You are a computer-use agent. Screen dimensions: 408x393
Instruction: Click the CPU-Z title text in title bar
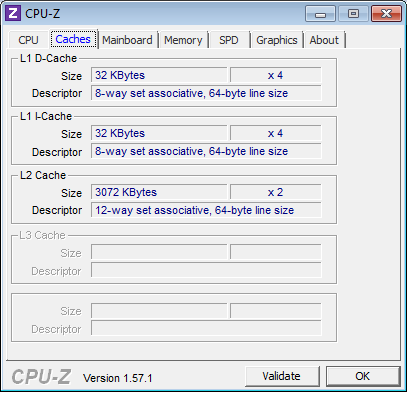pyautogui.click(x=43, y=14)
